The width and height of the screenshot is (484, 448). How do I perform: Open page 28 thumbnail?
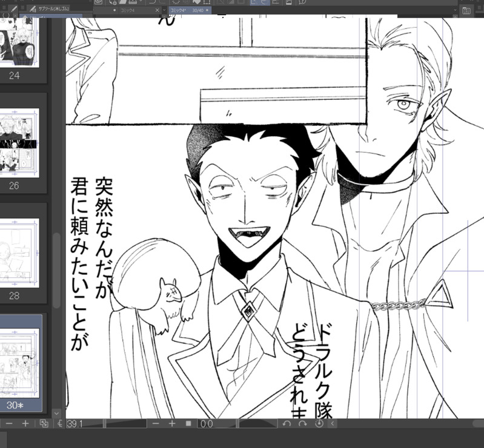coord(19,253)
